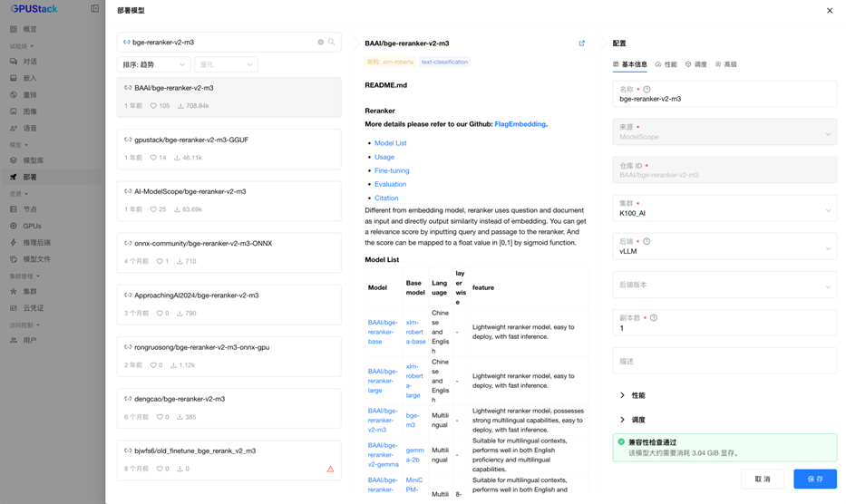Follow the Evaluation README link
Screen dimensions: 846x504
point(391,184)
